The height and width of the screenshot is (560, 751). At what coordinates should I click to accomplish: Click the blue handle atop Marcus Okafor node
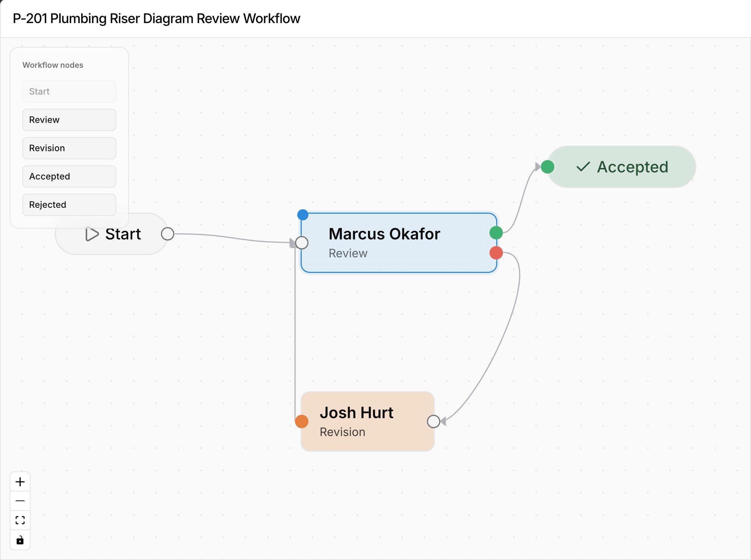tap(303, 215)
